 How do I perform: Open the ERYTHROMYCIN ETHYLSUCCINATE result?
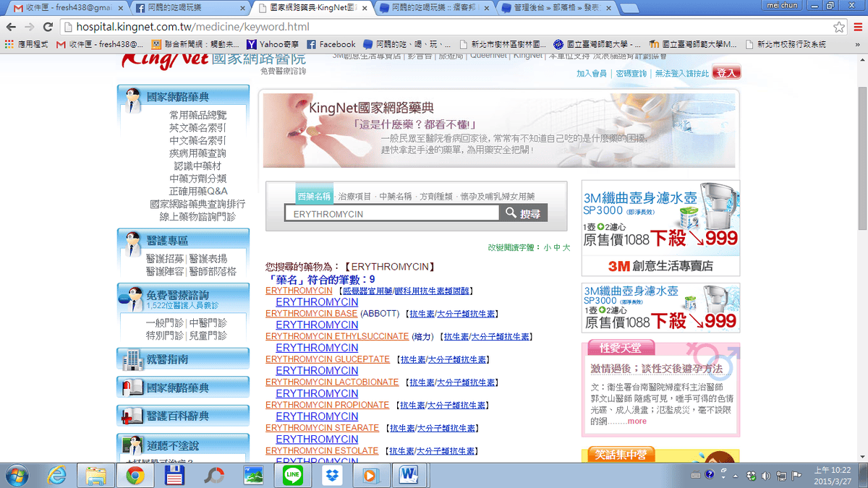[337, 336]
